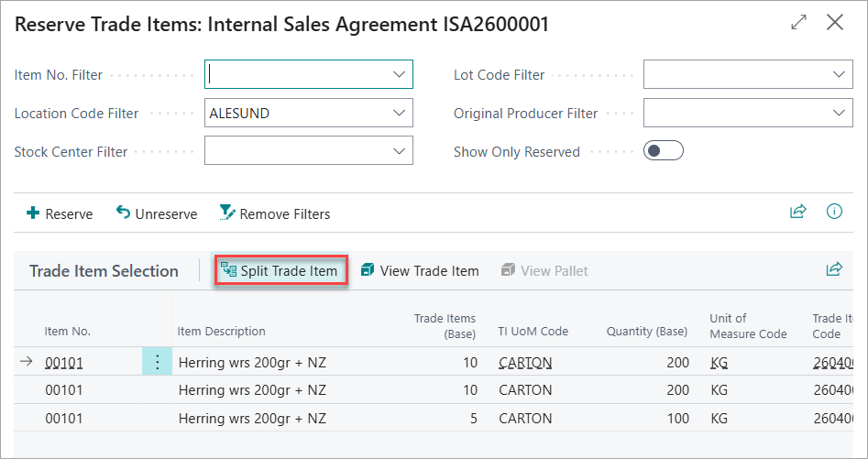Click the View Pallet action

pyautogui.click(x=544, y=270)
